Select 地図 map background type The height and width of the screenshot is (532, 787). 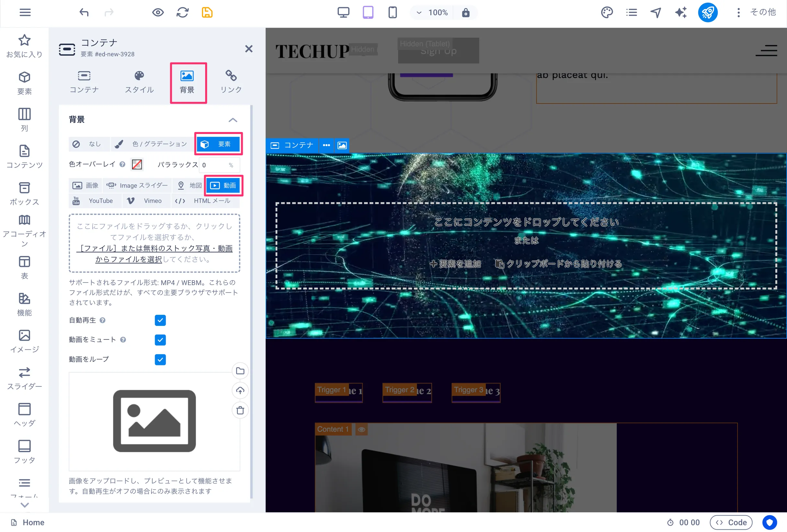(x=190, y=185)
